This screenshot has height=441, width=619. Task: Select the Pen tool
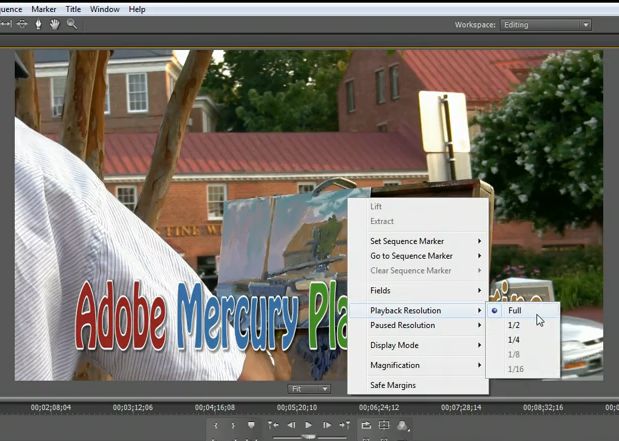point(38,24)
